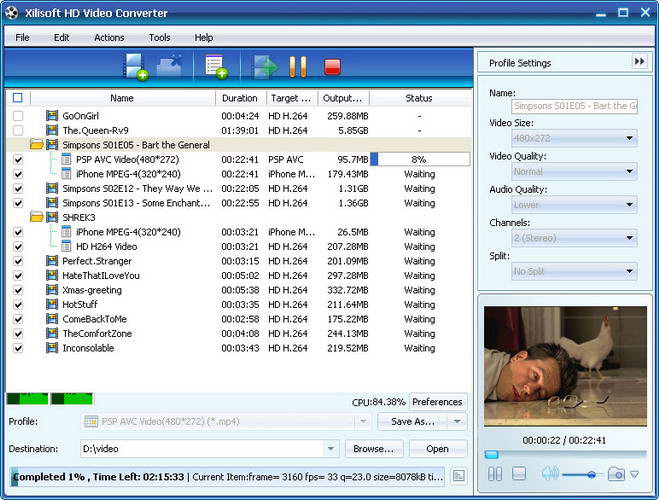The height and width of the screenshot is (500, 659).
Task: Pause the conversion with the toolbar pause icon
Action: coord(297,67)
